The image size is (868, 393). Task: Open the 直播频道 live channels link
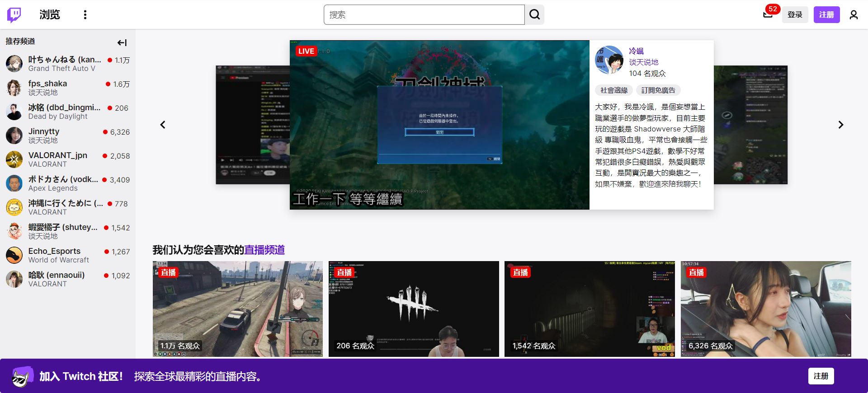(x=264, y=250)
